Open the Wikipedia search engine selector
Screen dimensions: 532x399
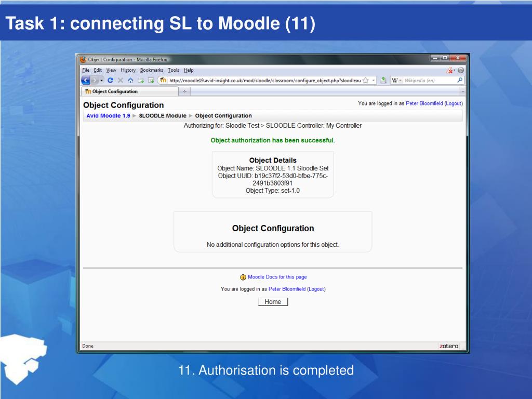point(396,81)
